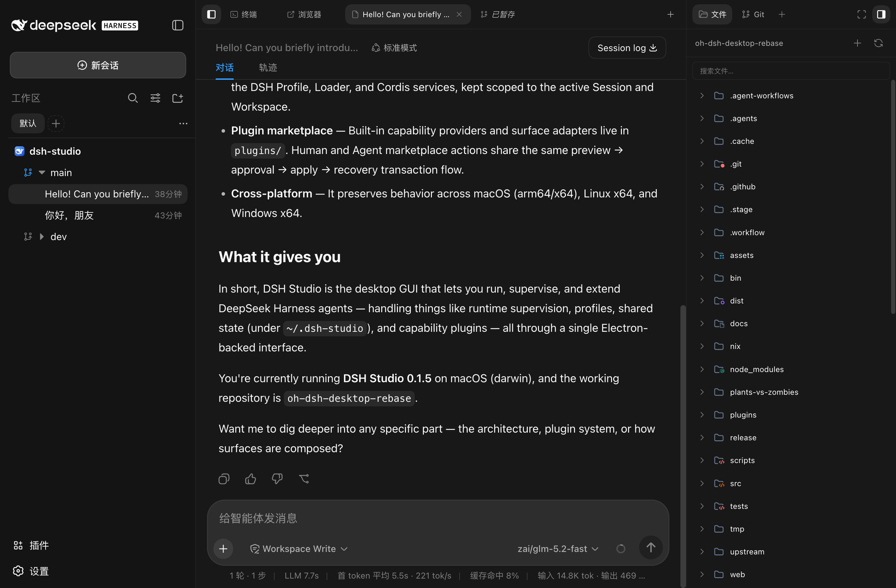Refresh the file tree
This screenshot has width=896, height=588.
[x=879, y=43]
